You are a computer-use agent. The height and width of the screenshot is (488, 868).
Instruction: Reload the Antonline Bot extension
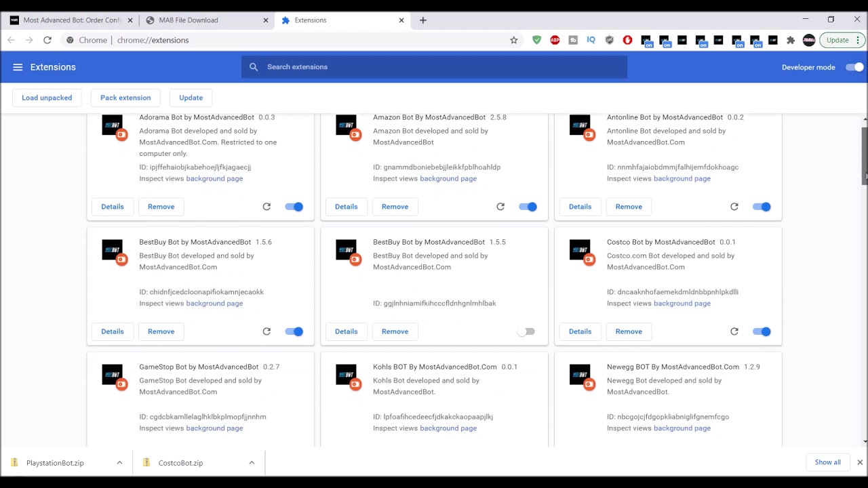[x=734, y=207]
